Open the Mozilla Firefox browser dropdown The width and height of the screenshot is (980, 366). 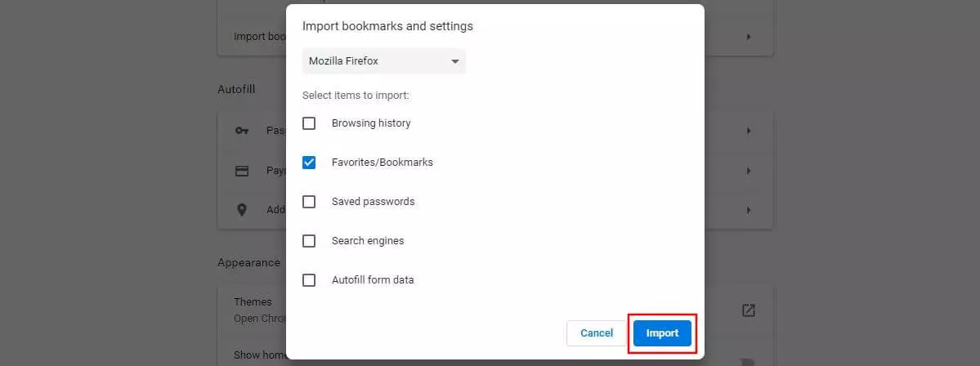coord(384,61)
